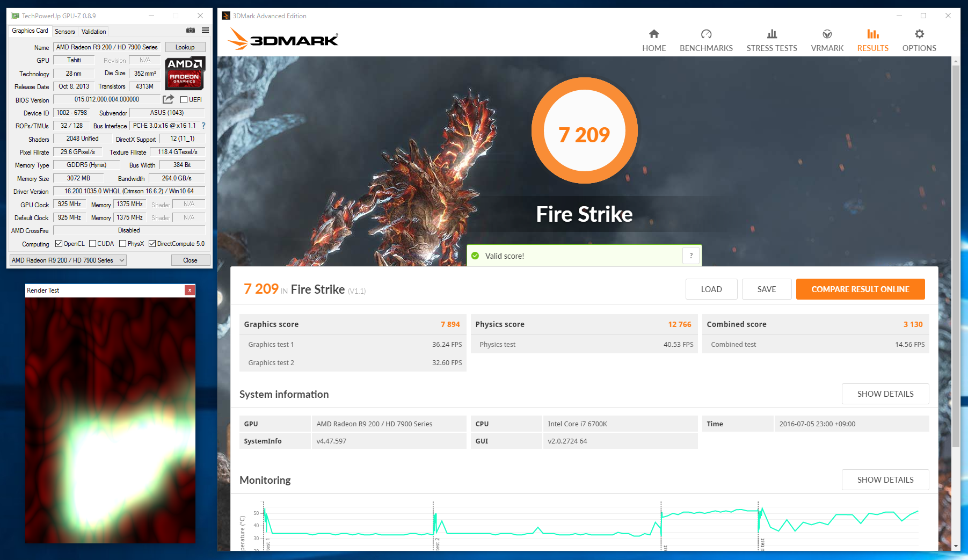Image resolution: width=968 pixels, height=560 pixels.
Task: Open the Stress Tests bar-chart icon
Action: coord(772,34)
